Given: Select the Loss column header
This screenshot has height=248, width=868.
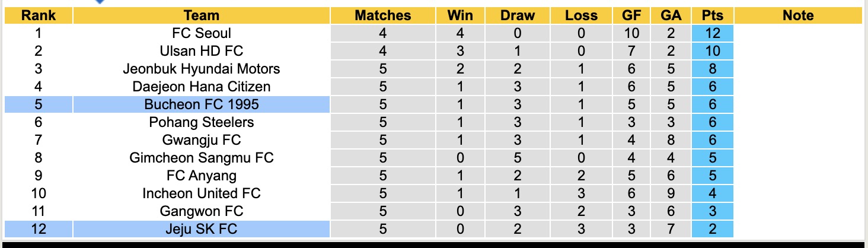Looking at the screenshot, I should [581, 15].
